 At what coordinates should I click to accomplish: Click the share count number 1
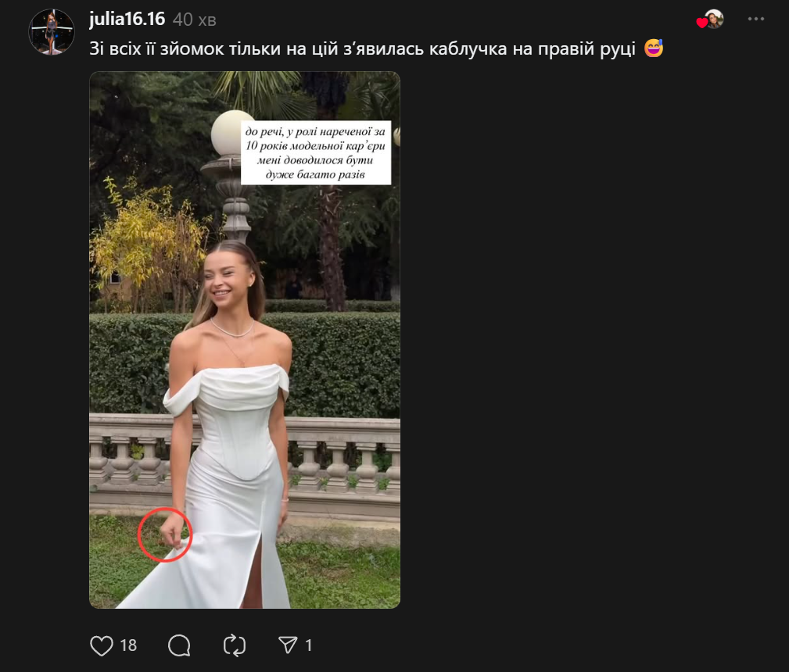coord(308,645)
